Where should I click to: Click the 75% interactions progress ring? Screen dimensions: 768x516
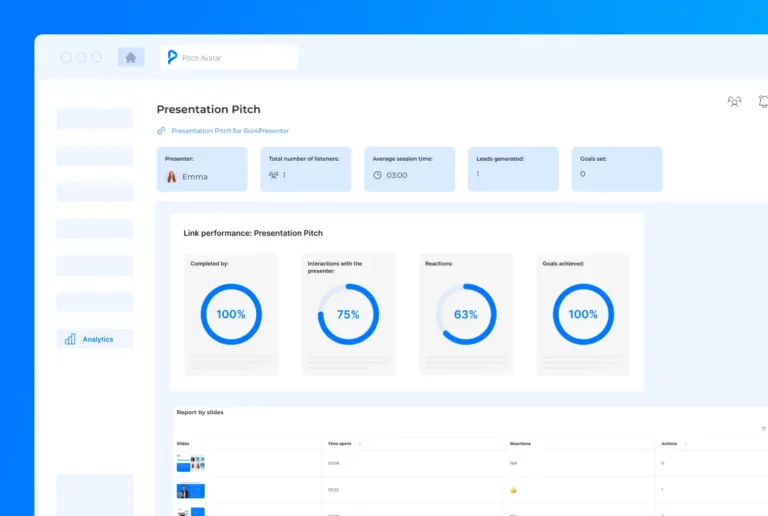(x=348, y=314)
